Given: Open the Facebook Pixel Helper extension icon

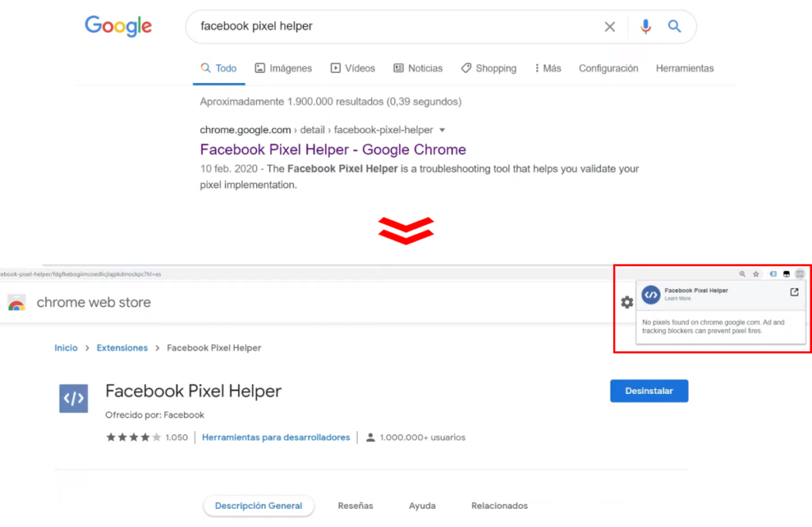Looking at the screenshot, I should tap(799, 273).
